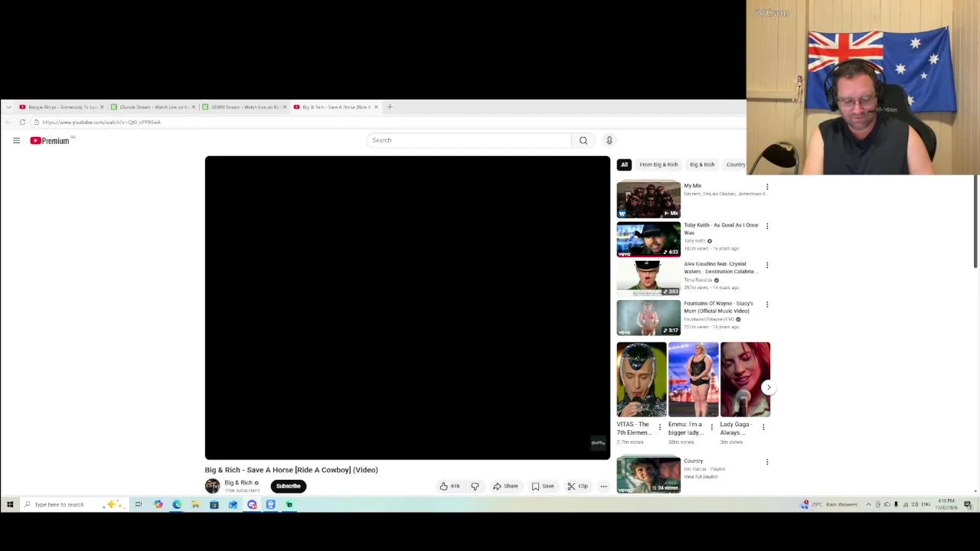This screenshot has width=980, height=551.
Task: Select the Country filter chip
Action: point(735,165)
